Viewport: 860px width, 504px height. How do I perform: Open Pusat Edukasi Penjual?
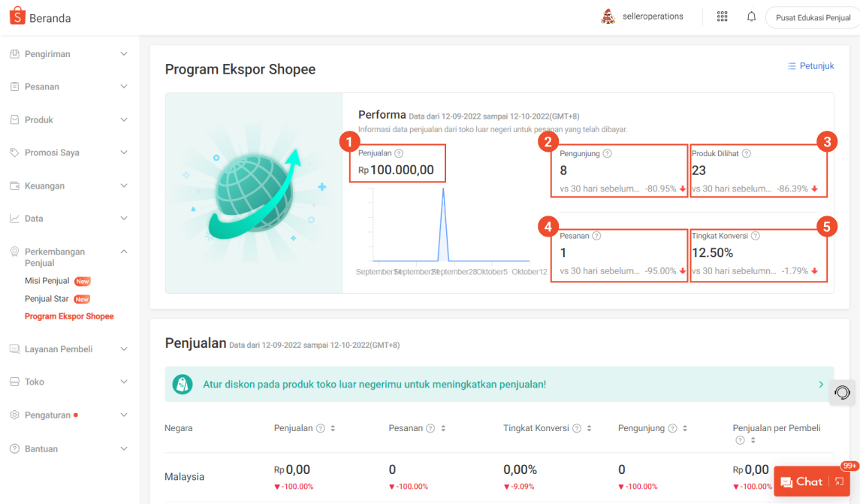pos(813,17)
